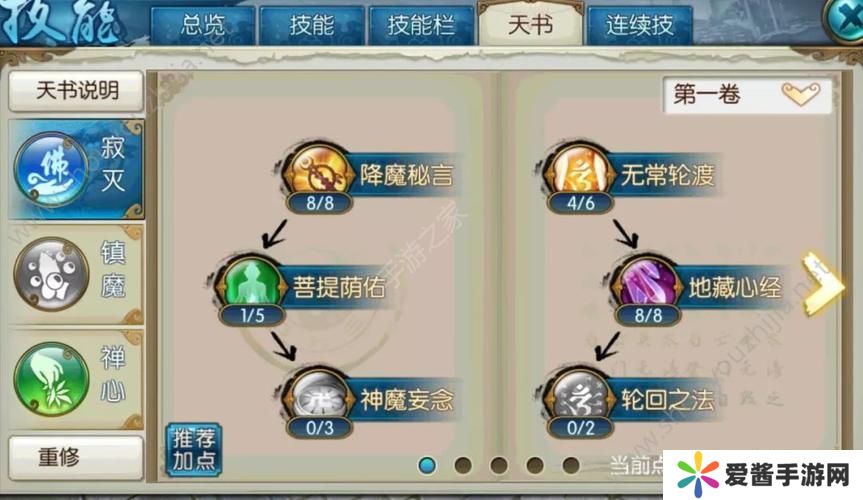
Task: Click the 天书说明 button
Action: pyautogui.click(x=77, y=91)
